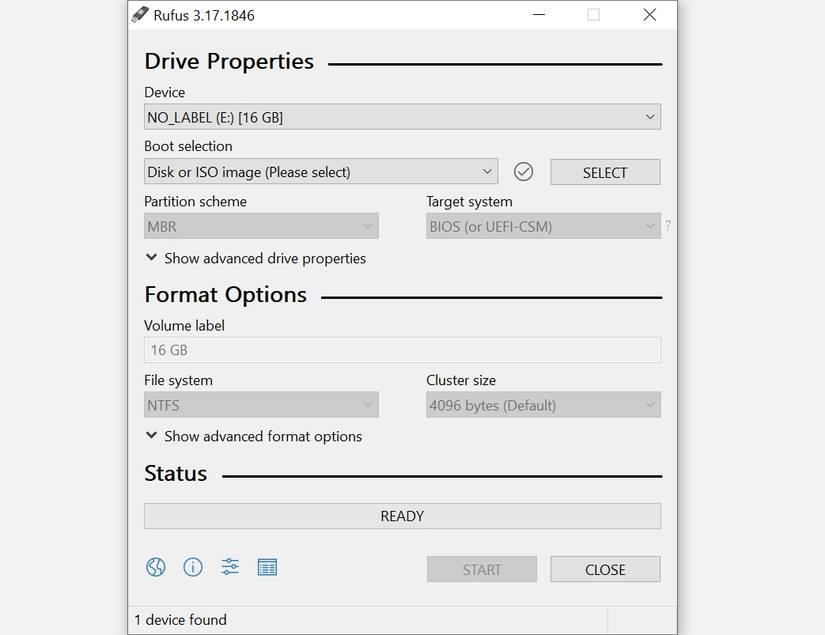Image resolution: width=825 pixels, height=635 pixels.
Task: Click the CLOSE button
Action: [604, 568]
